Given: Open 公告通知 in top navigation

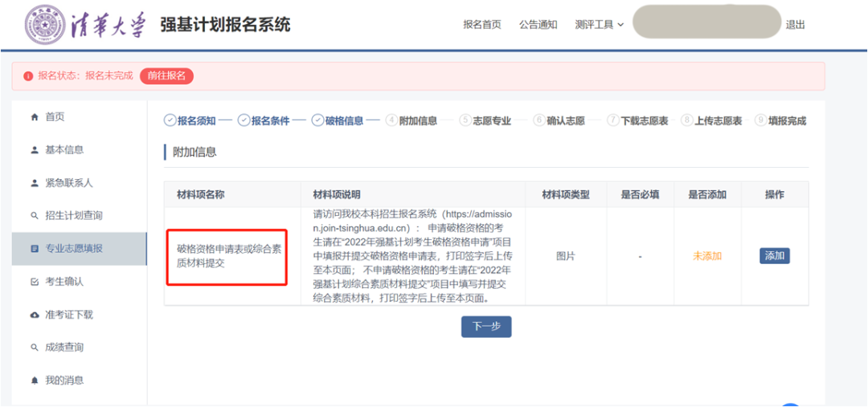Looking at the screenshot, I should tap(538, 25).
